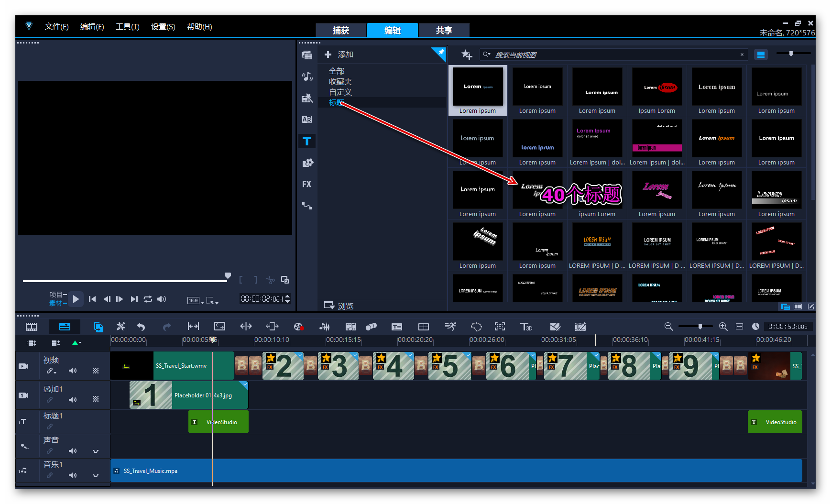This screenshot has height=504, width=831.
Task: Click the Slide tool icon in timeline toolbar
Action: [272, 326]
